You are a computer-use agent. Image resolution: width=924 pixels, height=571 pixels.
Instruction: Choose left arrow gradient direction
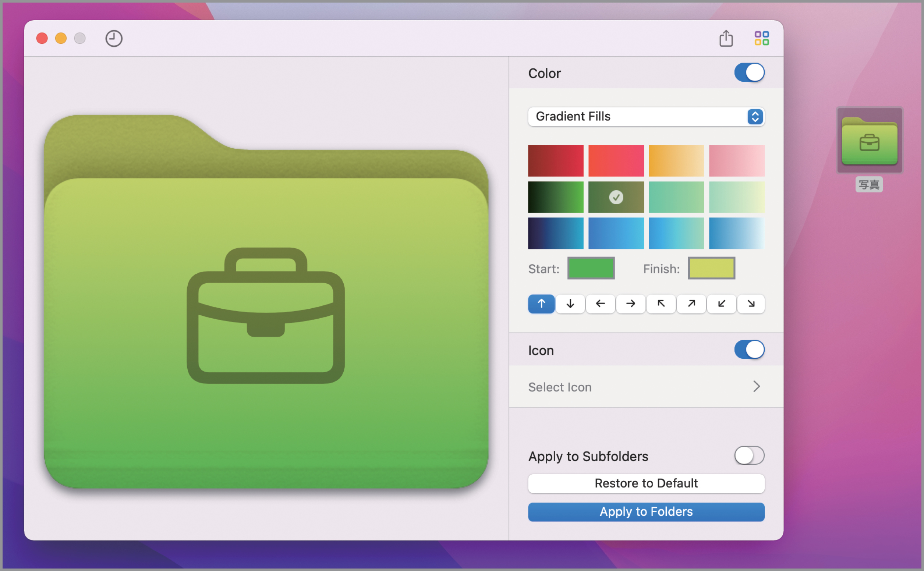coord(601,304)
